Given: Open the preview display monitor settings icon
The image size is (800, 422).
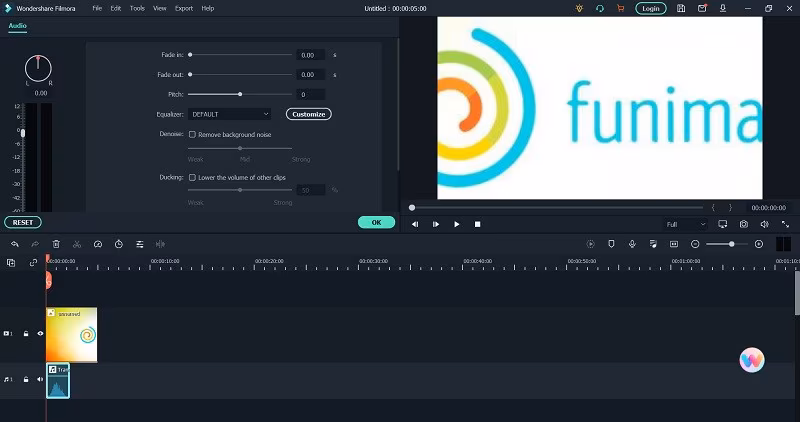Looking at the screenshot, I should (x=722, y=224).
